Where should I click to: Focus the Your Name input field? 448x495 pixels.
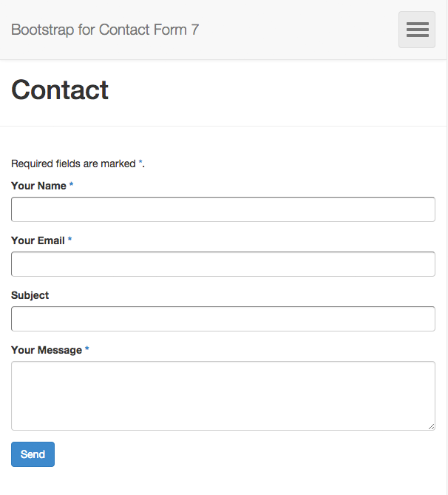(223, 209)
